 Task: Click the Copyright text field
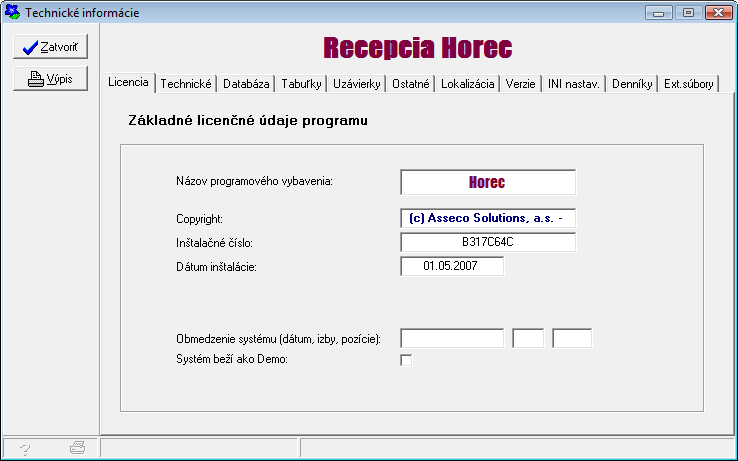(487, 218)
